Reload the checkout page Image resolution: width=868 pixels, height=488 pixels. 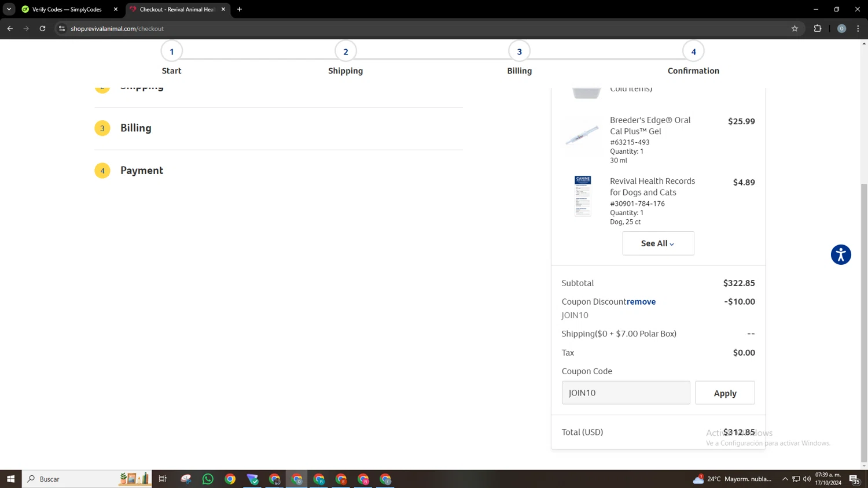42,28
